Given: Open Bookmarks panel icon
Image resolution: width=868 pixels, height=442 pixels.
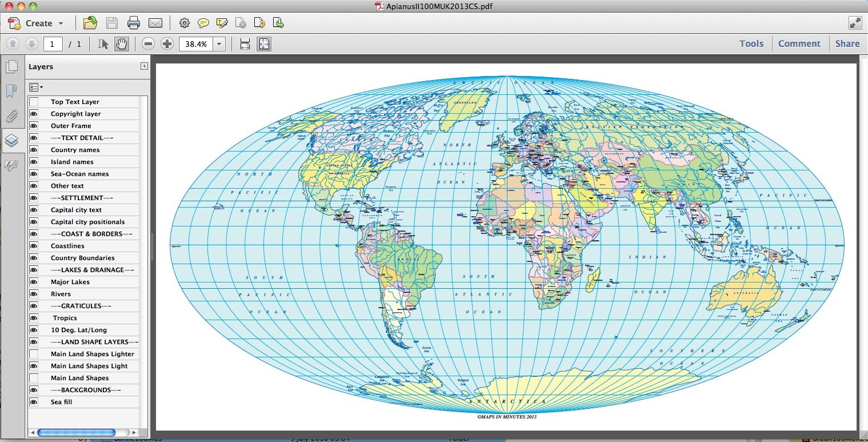Looking at the screenshot, I should coord(11,91).
